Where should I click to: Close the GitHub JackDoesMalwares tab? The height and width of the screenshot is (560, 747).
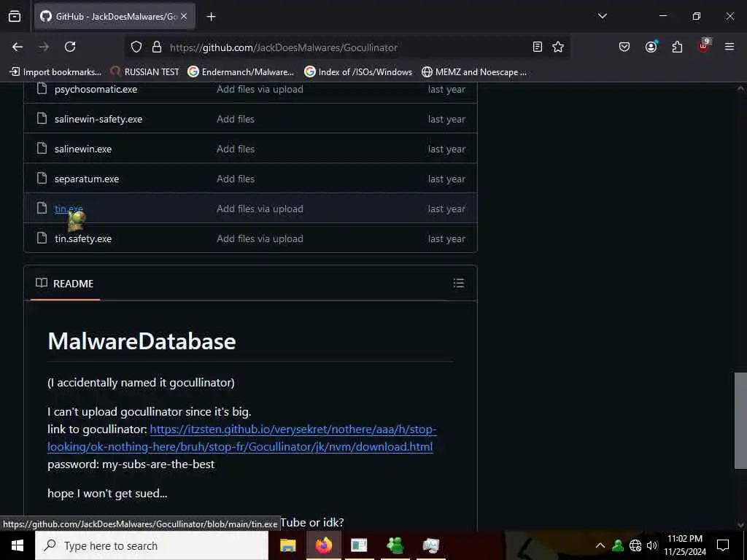click(184, 17)
